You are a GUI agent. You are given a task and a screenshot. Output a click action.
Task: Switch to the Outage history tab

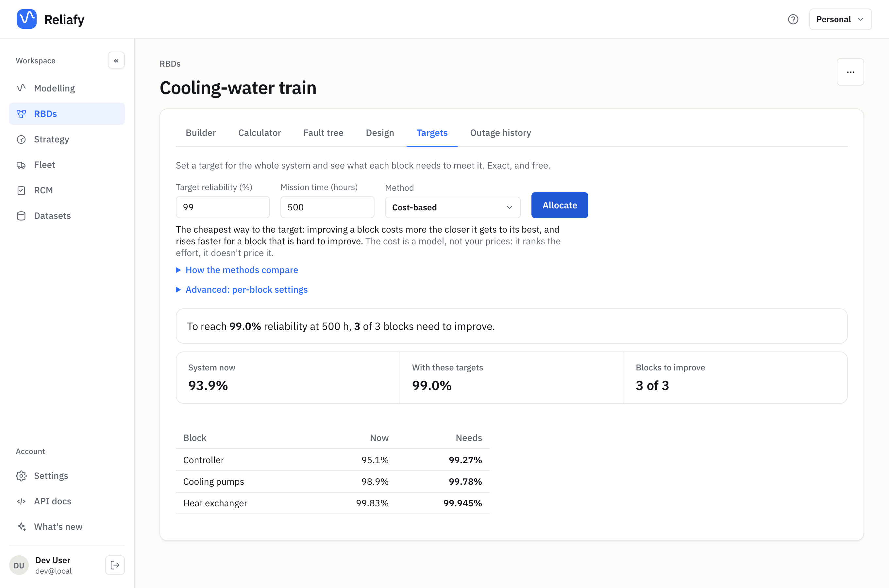pos(500,133)
